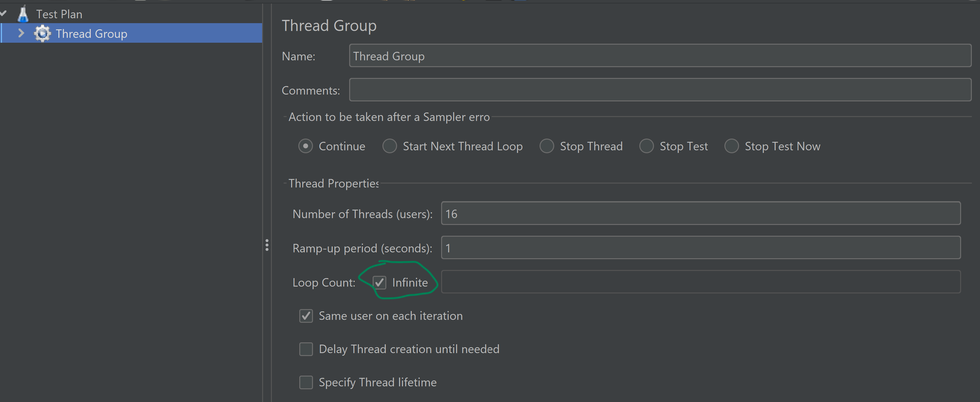
Task: Choose Stop Test Now radio option
Action: coord(731,146)
